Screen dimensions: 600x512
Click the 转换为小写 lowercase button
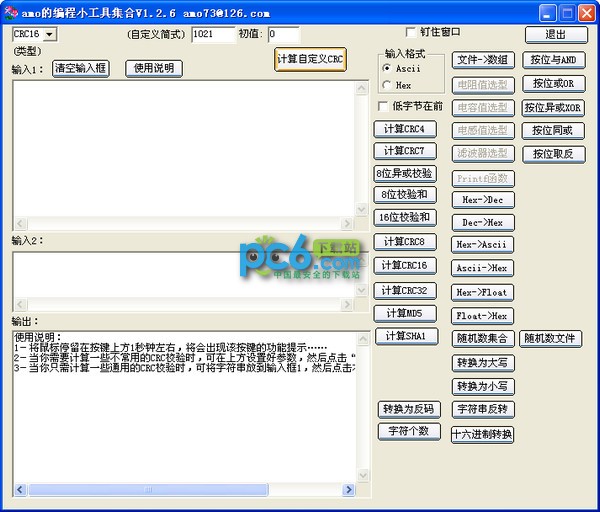tap(483, 386)
